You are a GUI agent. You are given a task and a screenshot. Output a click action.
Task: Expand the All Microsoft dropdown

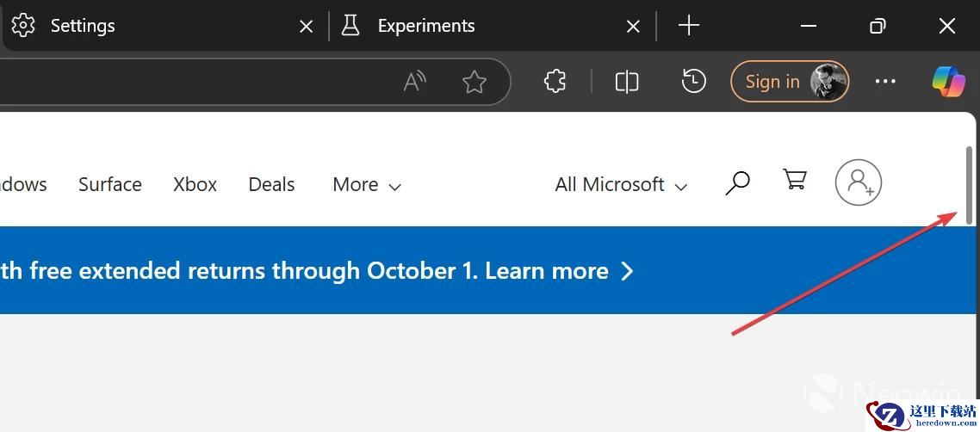(x=621, y=185)
